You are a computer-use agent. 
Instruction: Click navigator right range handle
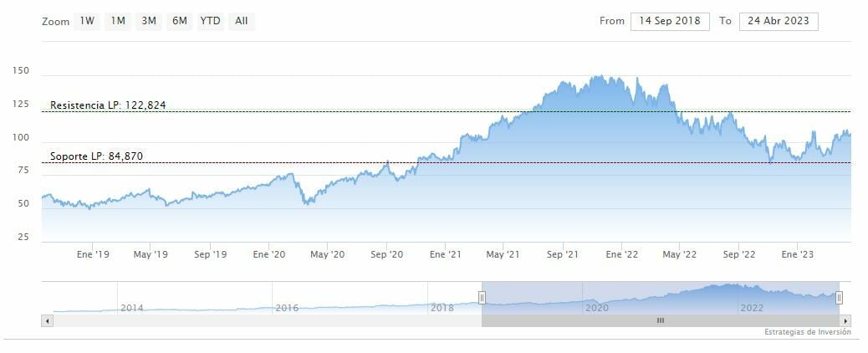point(840,298)
